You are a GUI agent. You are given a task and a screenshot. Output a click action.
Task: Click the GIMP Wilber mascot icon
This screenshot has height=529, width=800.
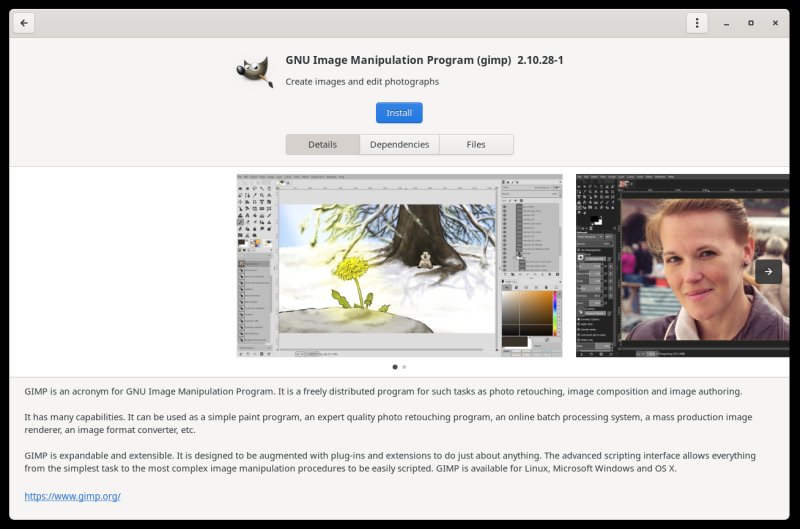pyautogui.click(x=255, y=71)
